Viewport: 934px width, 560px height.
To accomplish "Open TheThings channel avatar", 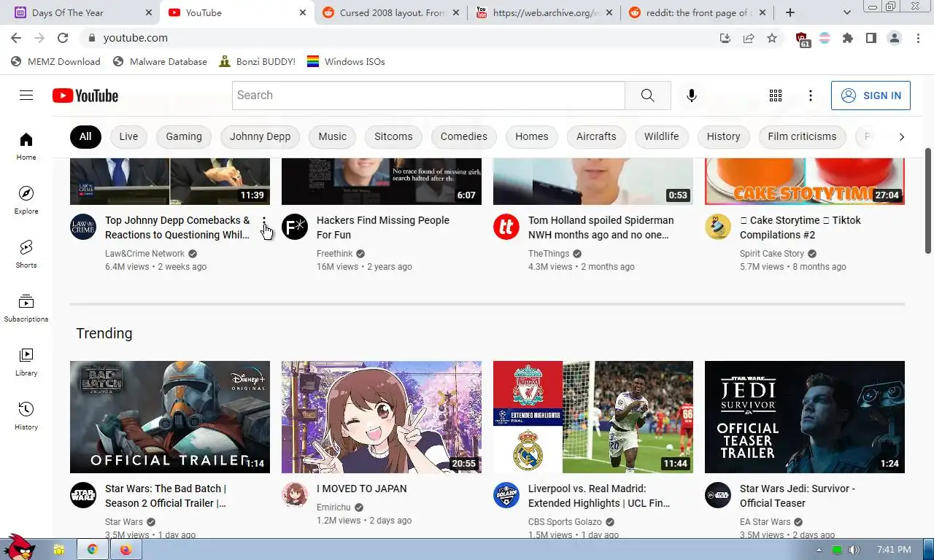I will [506, 227].
